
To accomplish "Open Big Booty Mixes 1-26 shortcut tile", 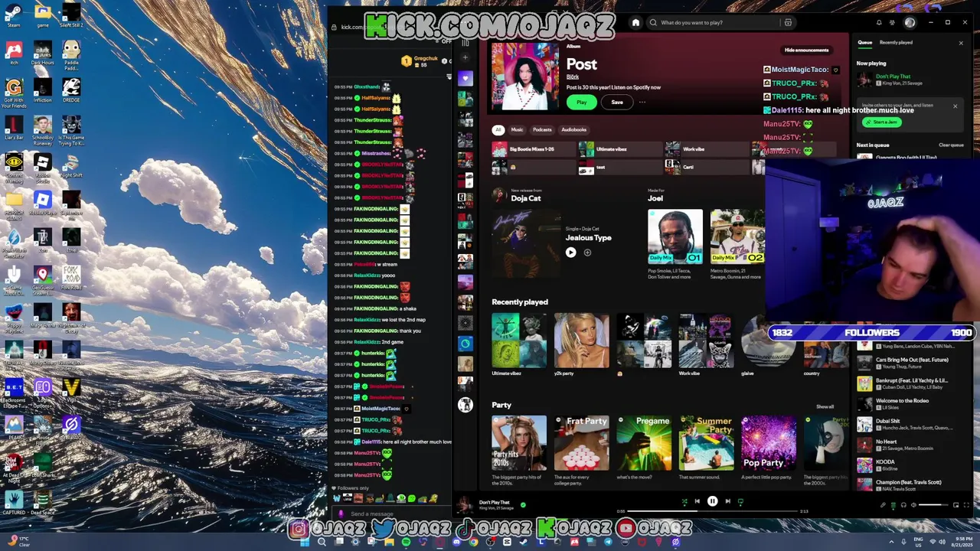I will pos(533,149).
